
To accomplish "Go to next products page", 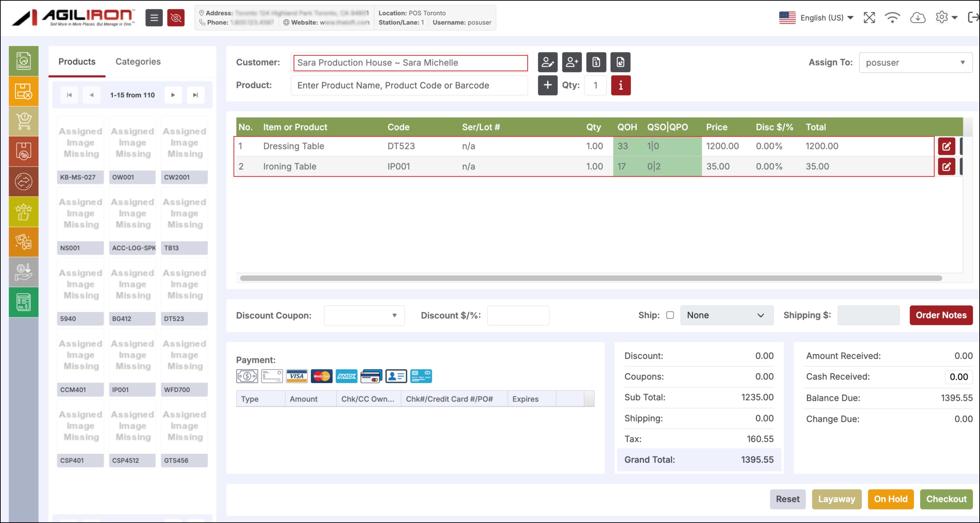I will tap(173, 95).
